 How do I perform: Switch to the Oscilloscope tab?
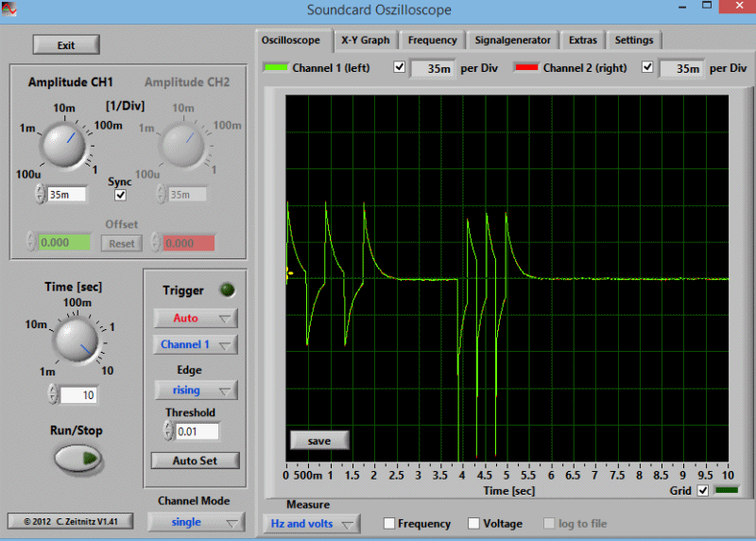[x=291, y=40]
